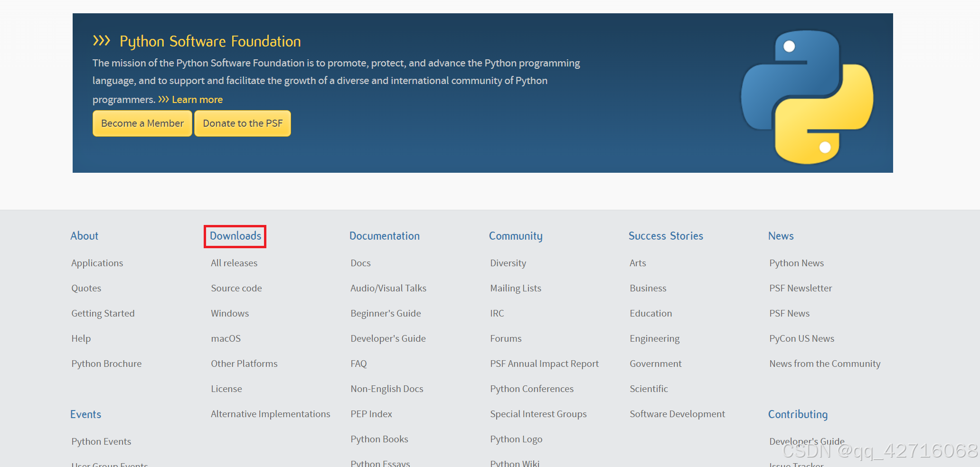Open the License link
980x467 pixels.
[x=226, y=389]
